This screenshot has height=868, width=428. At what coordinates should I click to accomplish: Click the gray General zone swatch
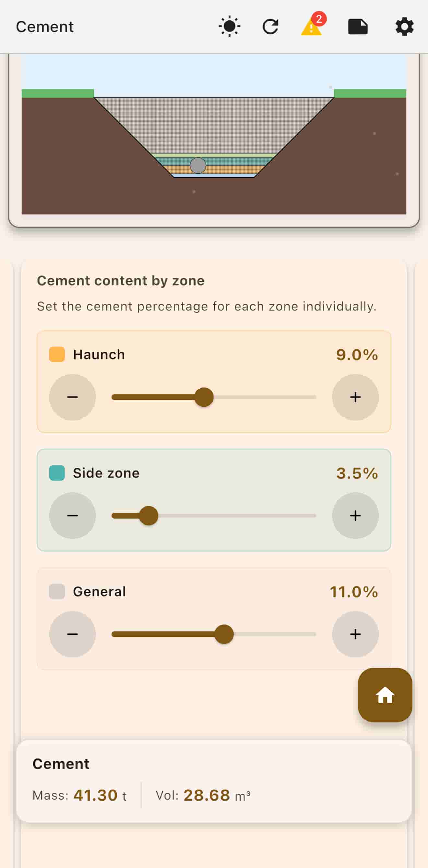pos(57,591)
